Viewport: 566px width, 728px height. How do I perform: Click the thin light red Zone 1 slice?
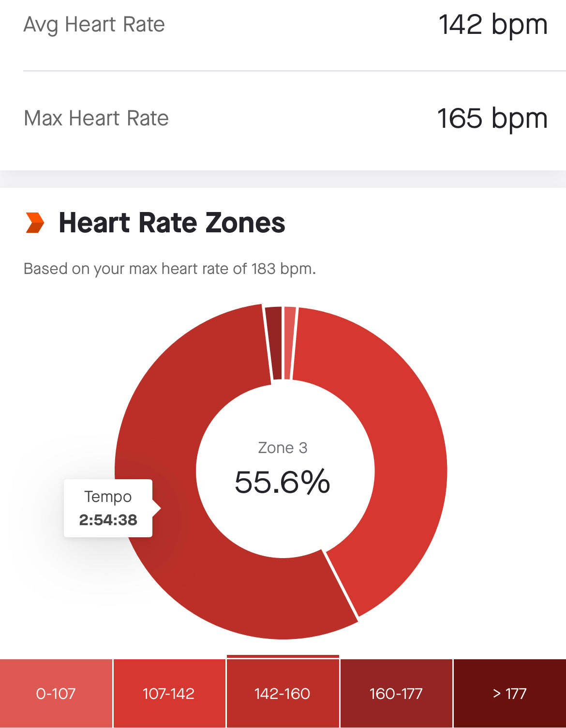click(x=289, y=343)
